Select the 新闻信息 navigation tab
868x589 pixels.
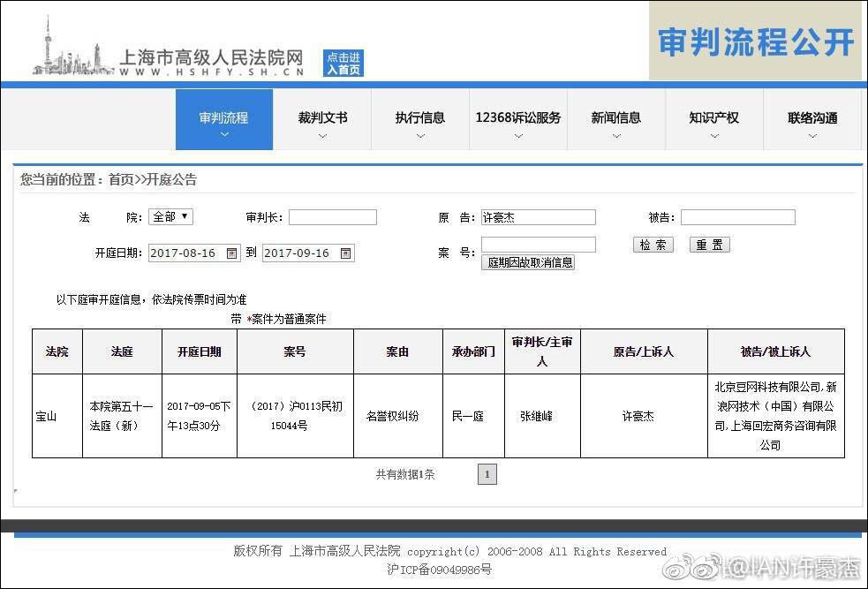tap(615, 116)
